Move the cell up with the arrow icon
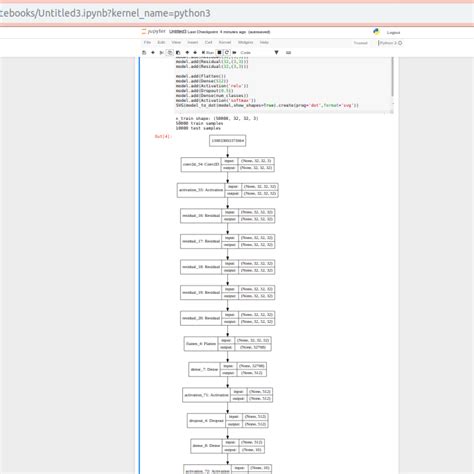The width and height of the screenshot is (474, 474). 187,53
